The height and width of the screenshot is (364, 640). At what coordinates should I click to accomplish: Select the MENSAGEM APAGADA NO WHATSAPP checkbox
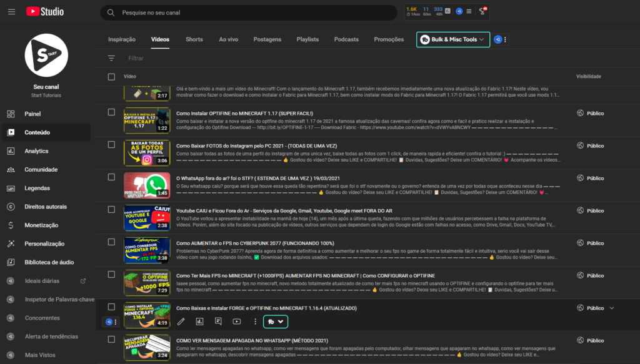click(x=111, y=339)
